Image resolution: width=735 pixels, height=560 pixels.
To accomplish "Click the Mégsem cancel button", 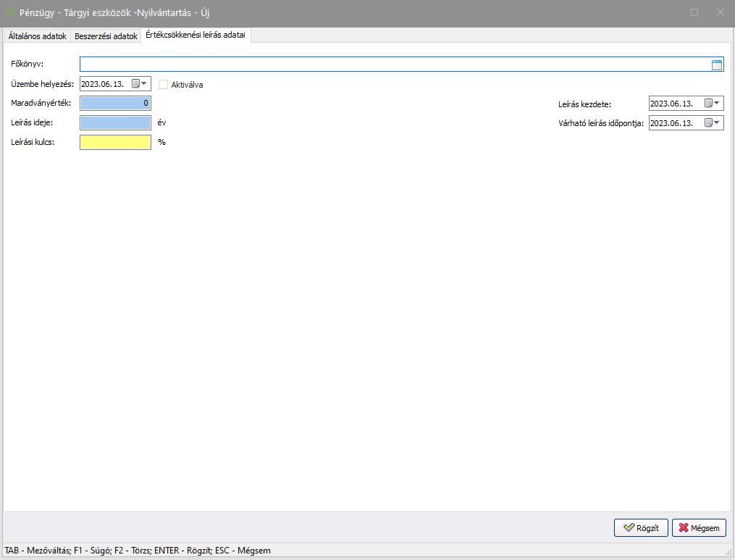I will [x=699, y=528].
